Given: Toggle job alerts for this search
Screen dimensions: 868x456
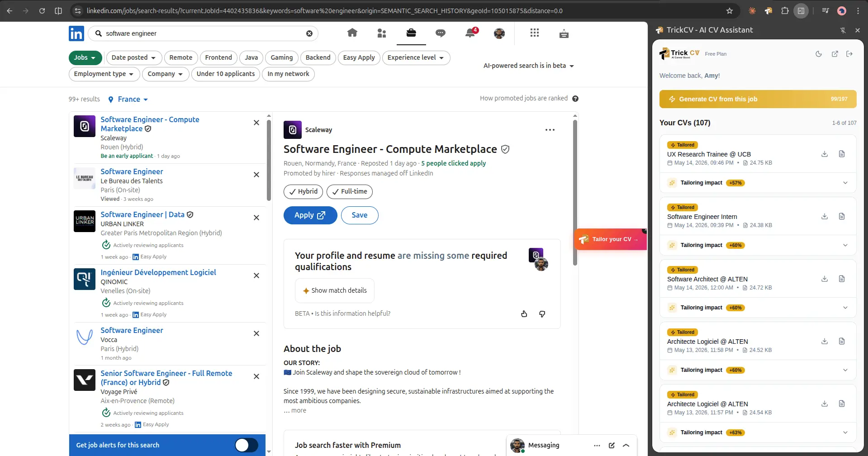Looking at the screenshot, I should click(247, 445).
